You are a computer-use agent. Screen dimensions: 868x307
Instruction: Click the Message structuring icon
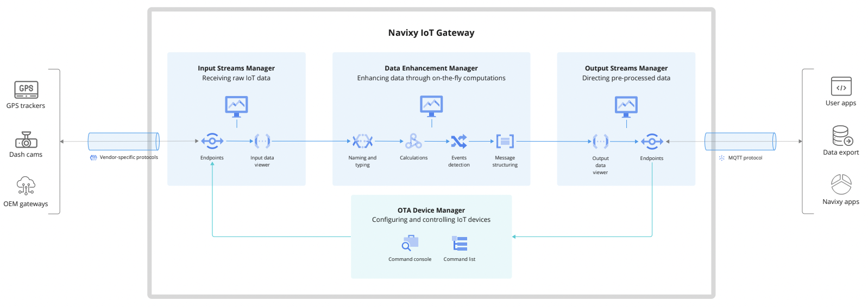[505, 142]
